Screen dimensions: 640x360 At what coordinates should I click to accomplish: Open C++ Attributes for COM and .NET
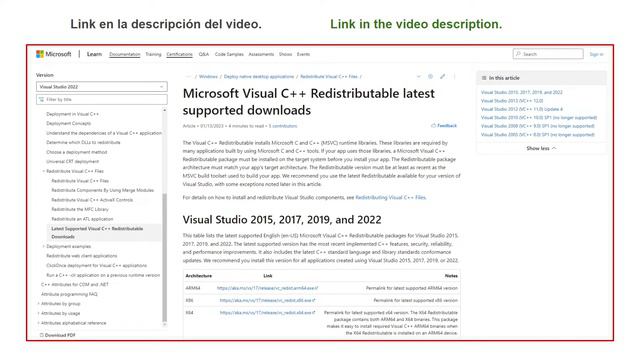coord(75,284)
